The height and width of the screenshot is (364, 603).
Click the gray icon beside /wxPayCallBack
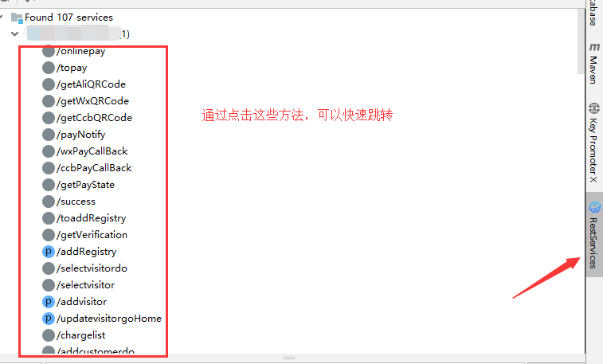tap(48, 151)
